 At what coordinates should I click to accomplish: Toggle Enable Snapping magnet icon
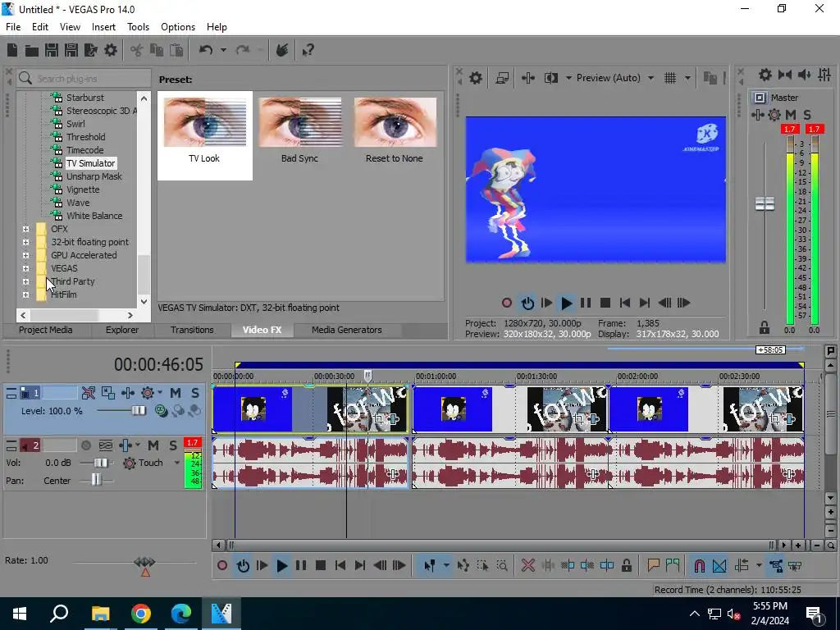click(x=699, y=566)
